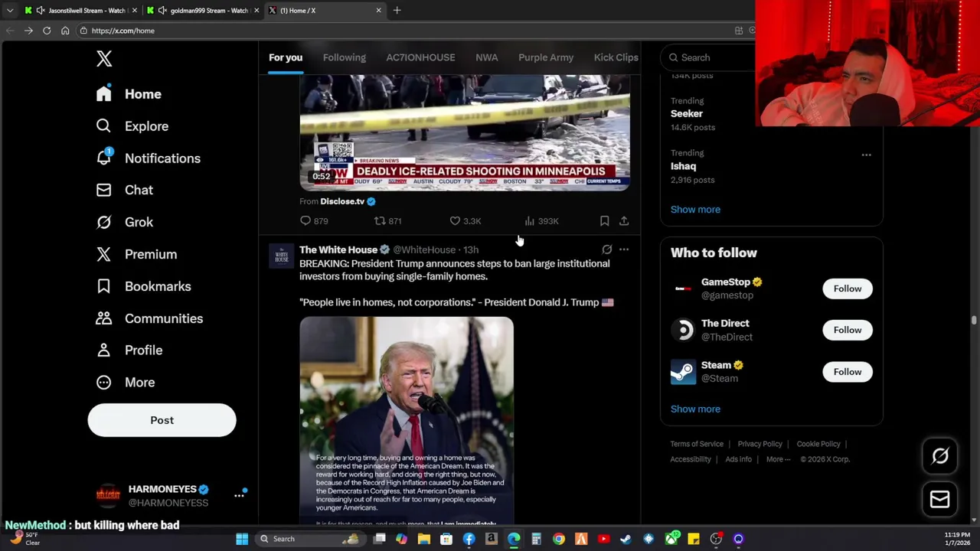Screen dimensions: 980x551
Task: Open Steam from taskbar
Action: (x=626, y=539)
